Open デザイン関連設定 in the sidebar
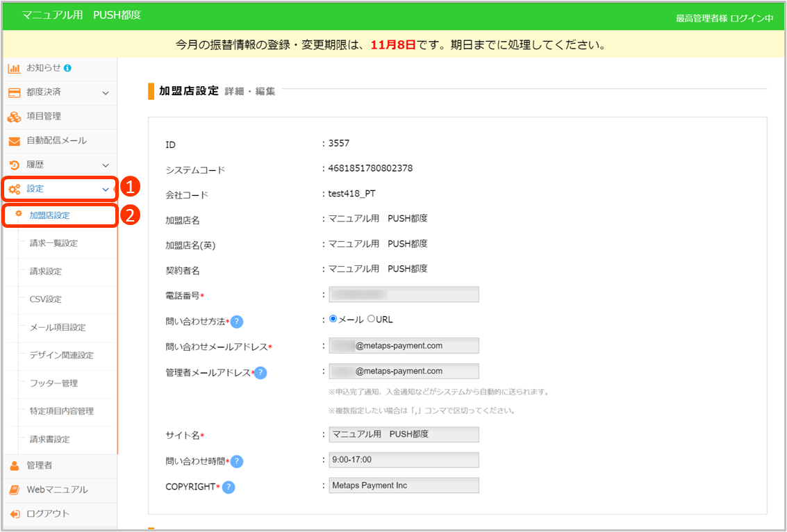 coord(62,355)
